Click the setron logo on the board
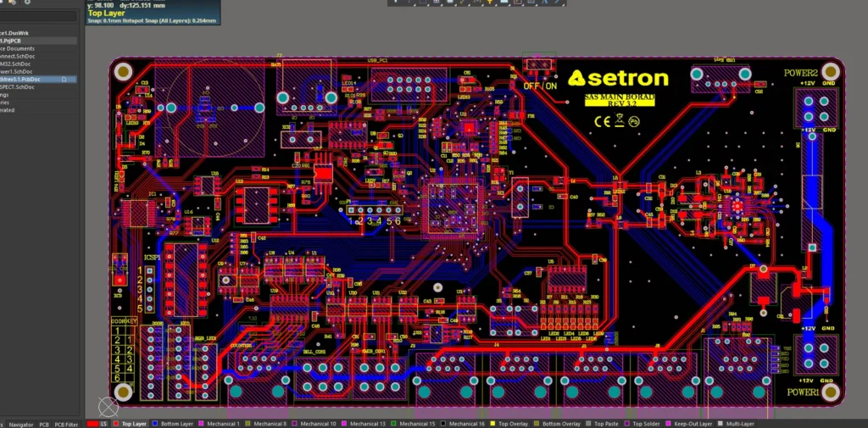The height and width of the screenshot is (428, 868). (618, 79)
